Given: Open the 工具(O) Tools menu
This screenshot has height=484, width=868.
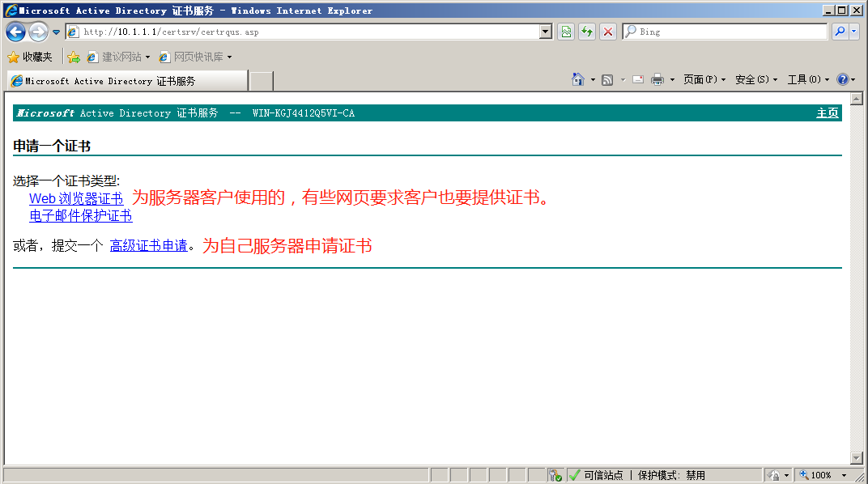Looking at the screenshot, I should (x=808, y=79).
